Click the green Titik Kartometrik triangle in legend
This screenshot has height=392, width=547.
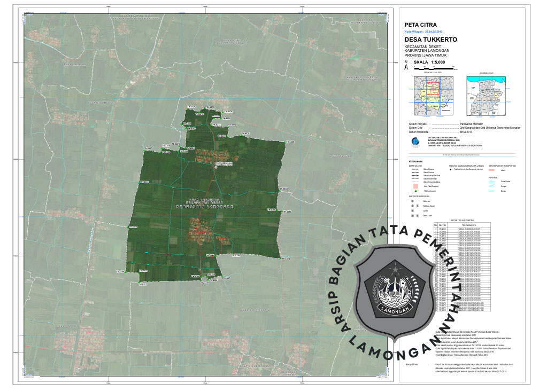415,191
